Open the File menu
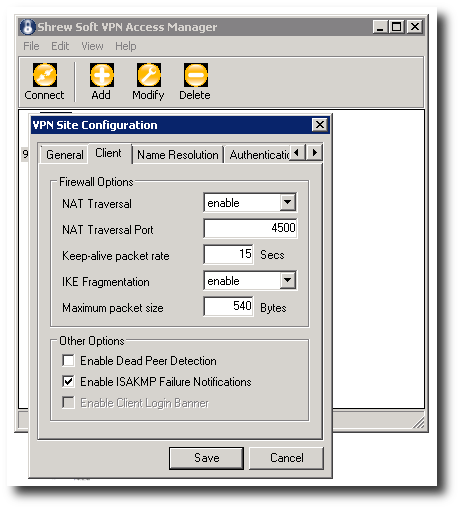Image resolution: width=460 pixels, height=509 pixels. tap(31, 46)
